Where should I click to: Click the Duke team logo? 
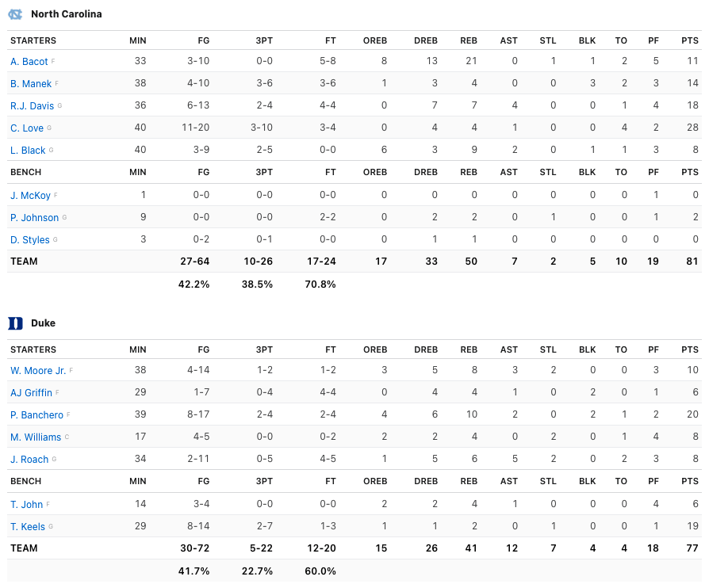15,323
